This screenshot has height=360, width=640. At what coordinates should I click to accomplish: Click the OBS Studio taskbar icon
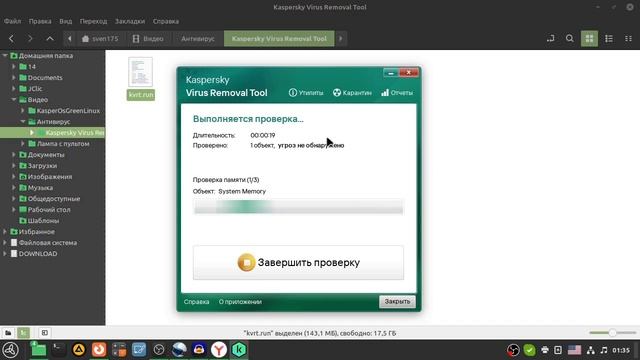pos(159,350)
